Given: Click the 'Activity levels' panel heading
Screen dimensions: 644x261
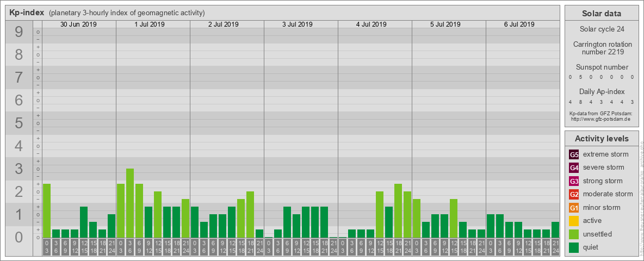Looking at the screenshot, I should 601,139.
